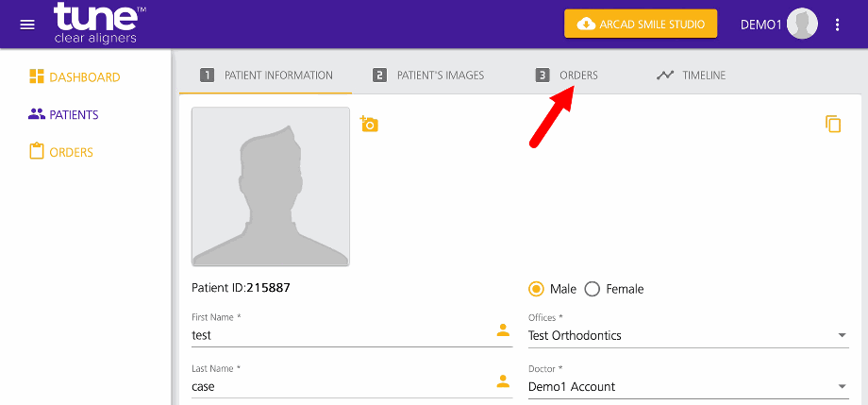Image resolution: width=868 pixels, height=405 pixels.
Task: Click the Patients people icon
Action: 37,114
